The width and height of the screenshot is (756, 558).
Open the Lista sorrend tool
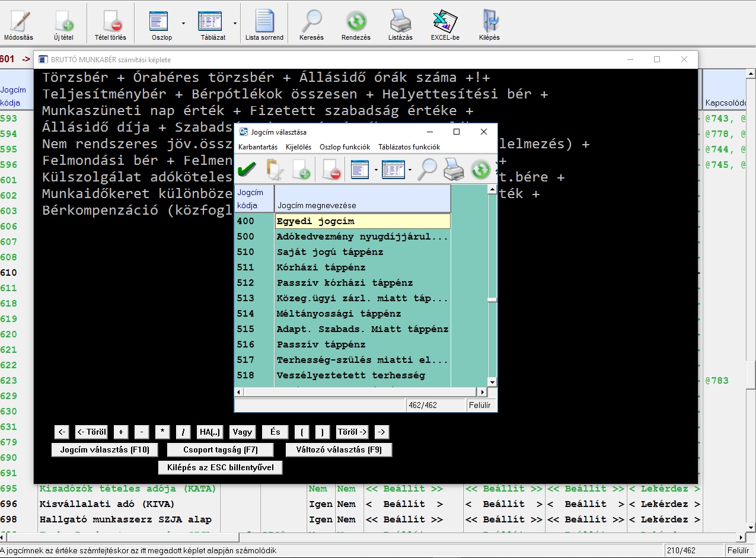tap(264, 21)
